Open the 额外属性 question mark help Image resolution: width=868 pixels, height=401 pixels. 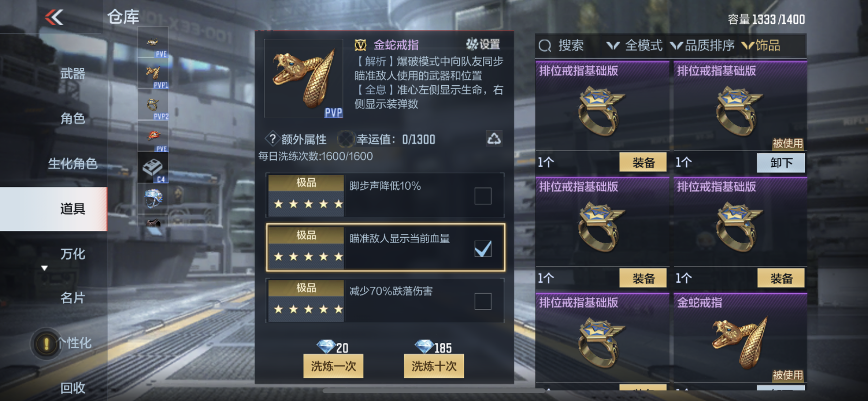(272, 139)
